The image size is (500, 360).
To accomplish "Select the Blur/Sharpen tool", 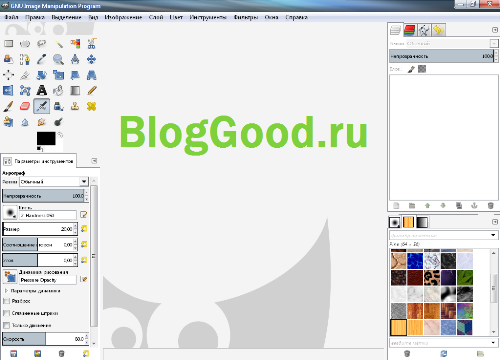I will [x=25, y=122].
